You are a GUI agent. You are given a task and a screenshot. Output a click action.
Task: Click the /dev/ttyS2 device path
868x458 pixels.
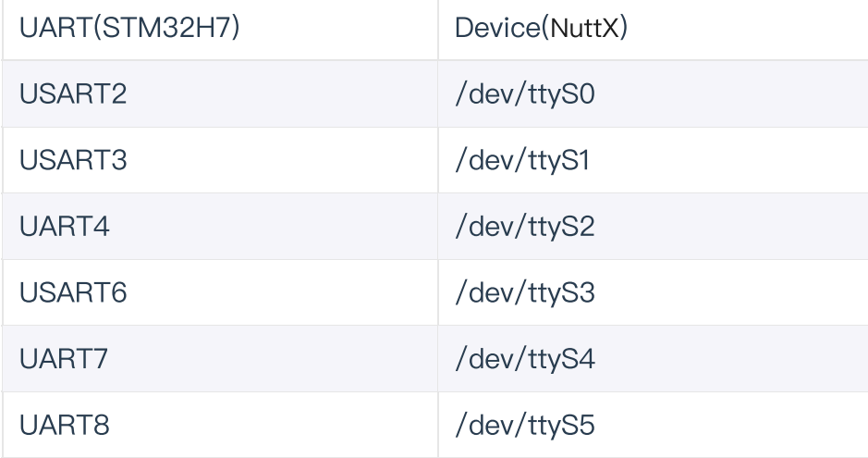(x=522, y=227)
